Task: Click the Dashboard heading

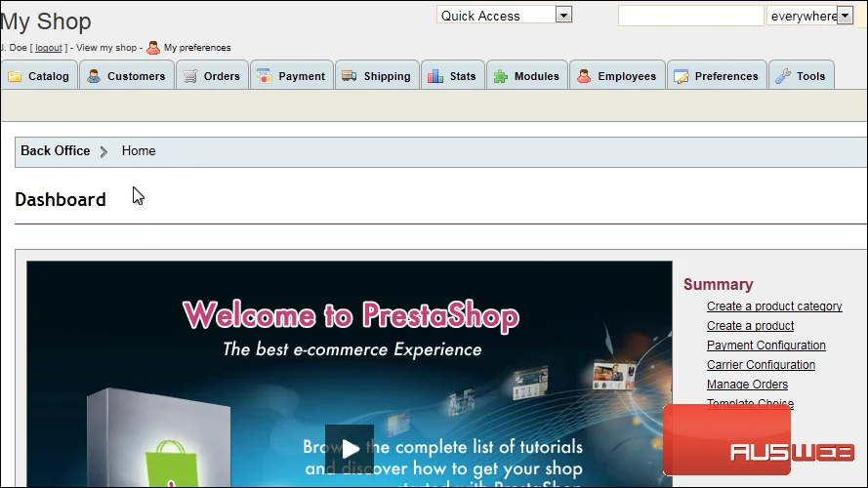Action: click(x=61, y=199)
